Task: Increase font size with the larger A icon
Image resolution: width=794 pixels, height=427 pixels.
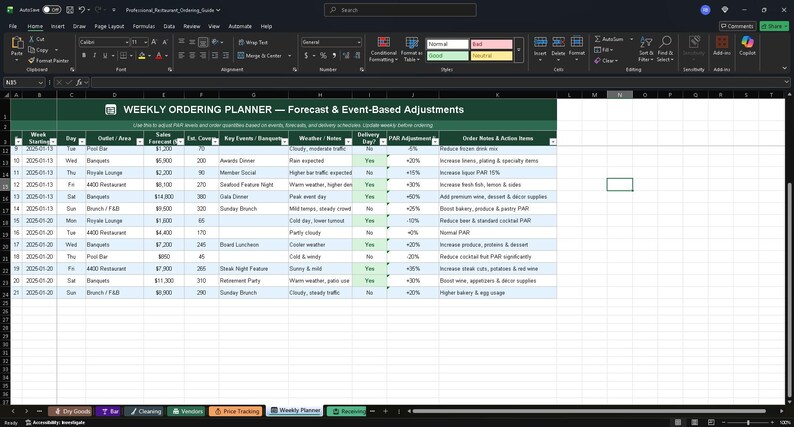Action: tap(154, 42)
